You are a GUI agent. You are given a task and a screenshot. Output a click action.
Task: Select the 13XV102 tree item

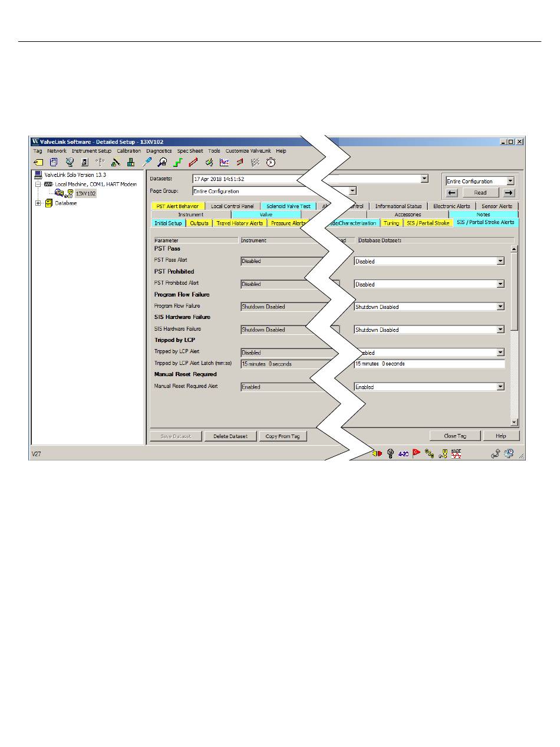point(85,193)
